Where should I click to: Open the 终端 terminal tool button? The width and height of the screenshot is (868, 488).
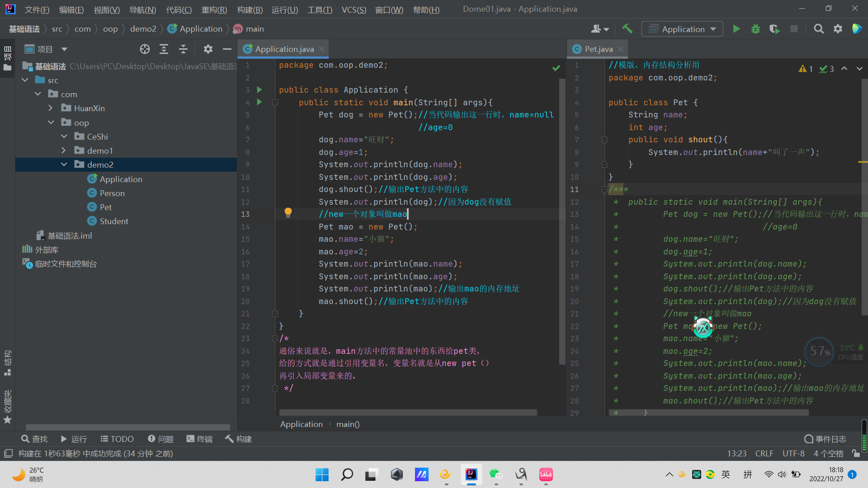199,439
